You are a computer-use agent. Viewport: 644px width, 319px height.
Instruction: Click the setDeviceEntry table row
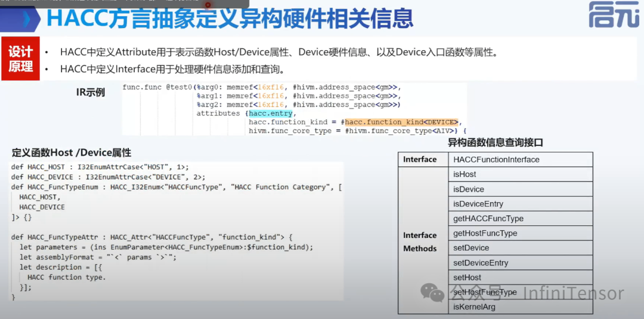(521, 263)
